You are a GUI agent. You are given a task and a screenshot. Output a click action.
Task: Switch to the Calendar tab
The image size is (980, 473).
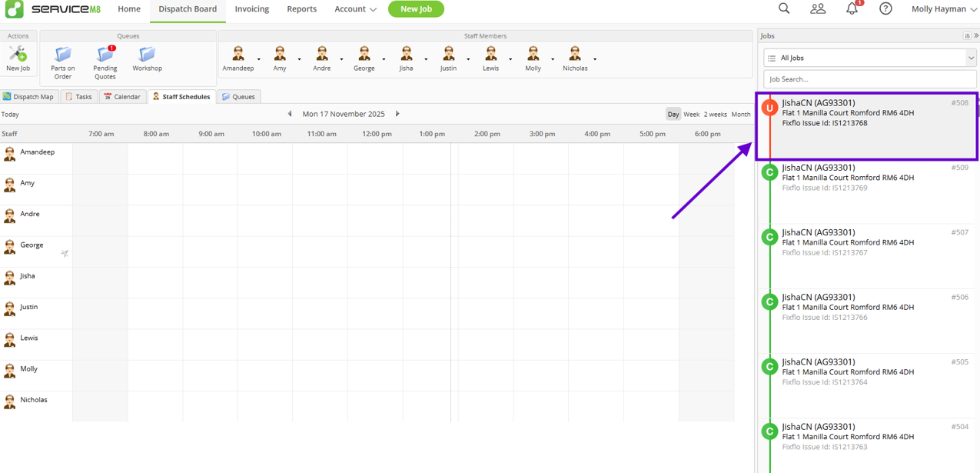[x=122, y=96]
